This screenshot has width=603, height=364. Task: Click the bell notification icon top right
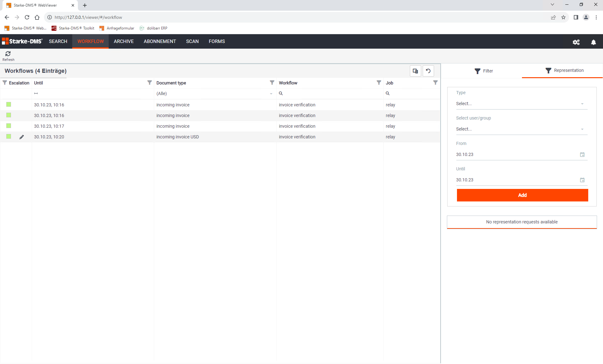pos(594,42)
